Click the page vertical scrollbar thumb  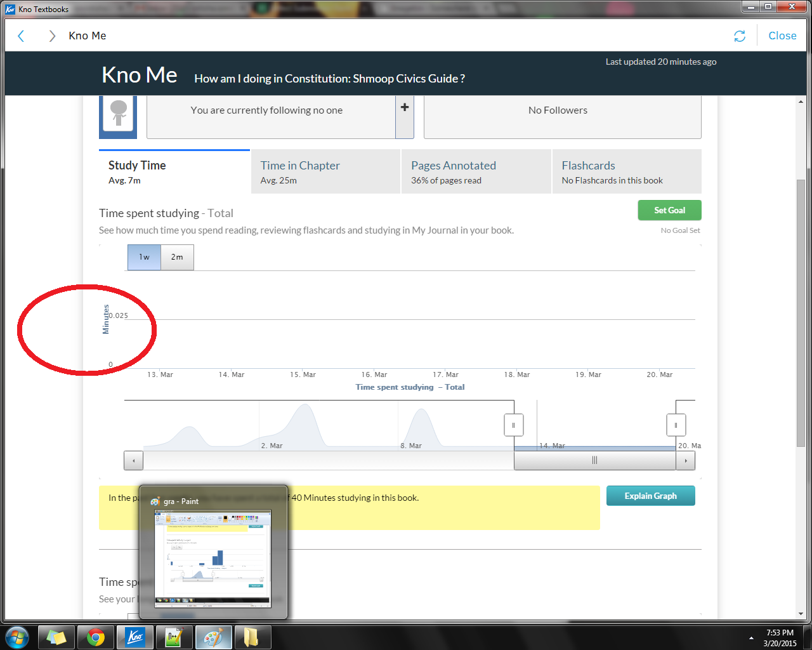801,314
